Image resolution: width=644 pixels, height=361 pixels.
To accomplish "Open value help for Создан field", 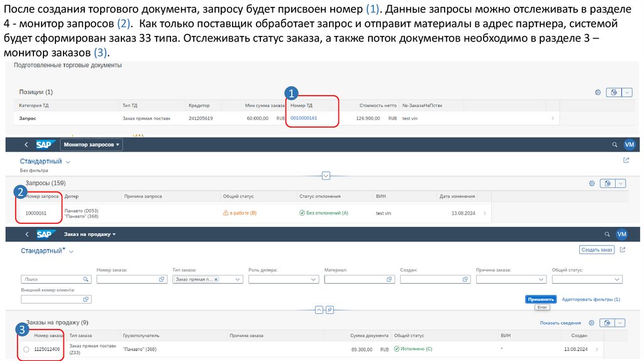I will click(465, 279).
